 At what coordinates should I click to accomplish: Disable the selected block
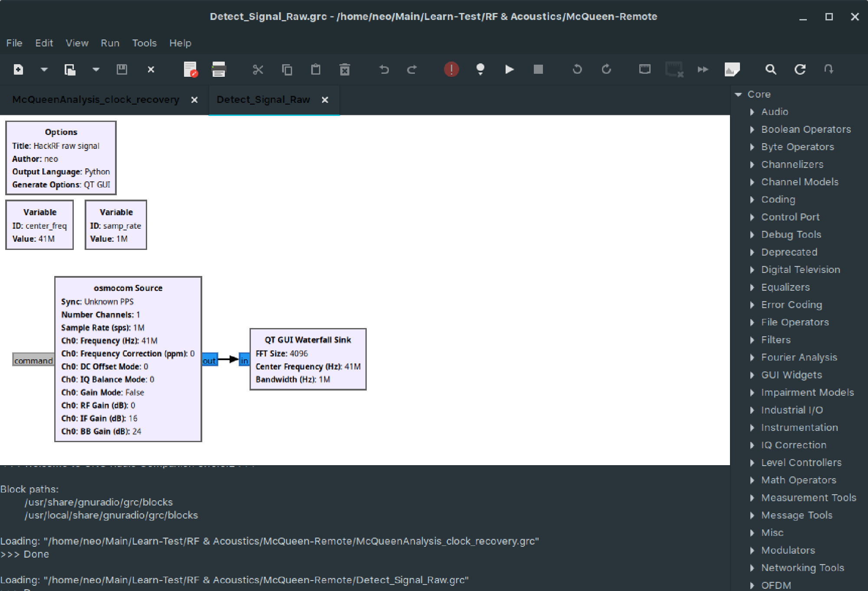[674, 69]
